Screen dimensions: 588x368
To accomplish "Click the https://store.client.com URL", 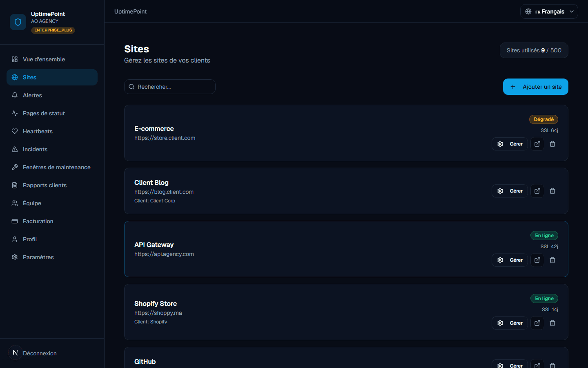I will click(165, 138).
